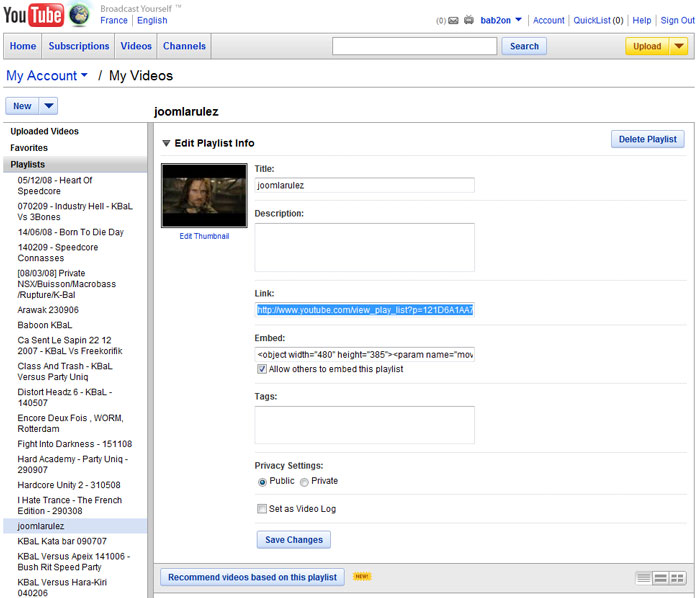The width and height of the screenshot is (700, 598).
Task: Click the Delete Playlist button
Action: click(647, 139)
